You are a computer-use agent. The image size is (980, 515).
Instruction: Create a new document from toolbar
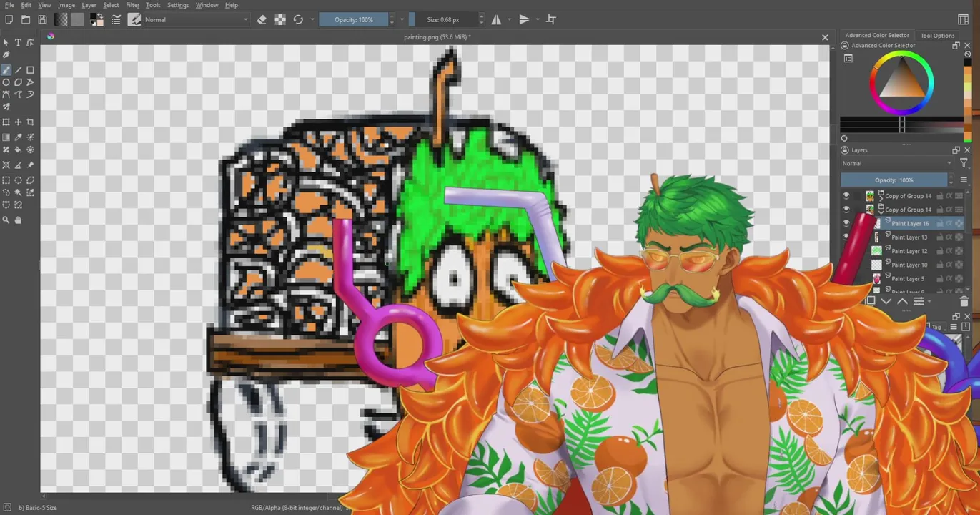pos(9,19)
